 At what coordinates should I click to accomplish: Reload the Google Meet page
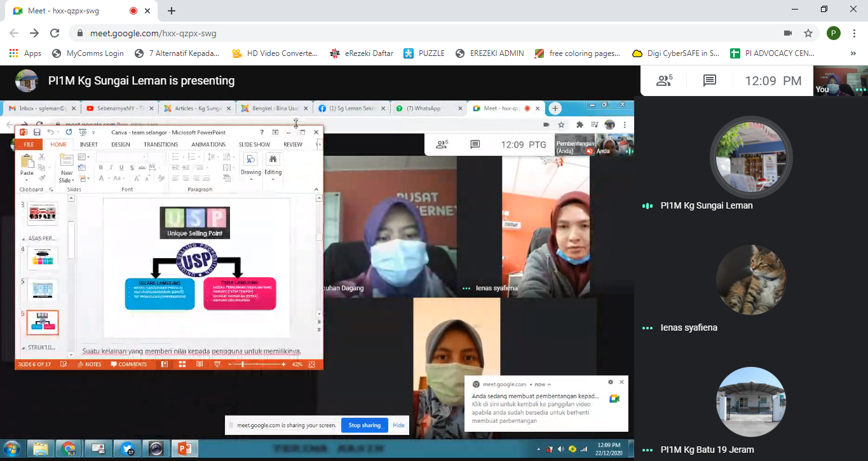(55, 33)
